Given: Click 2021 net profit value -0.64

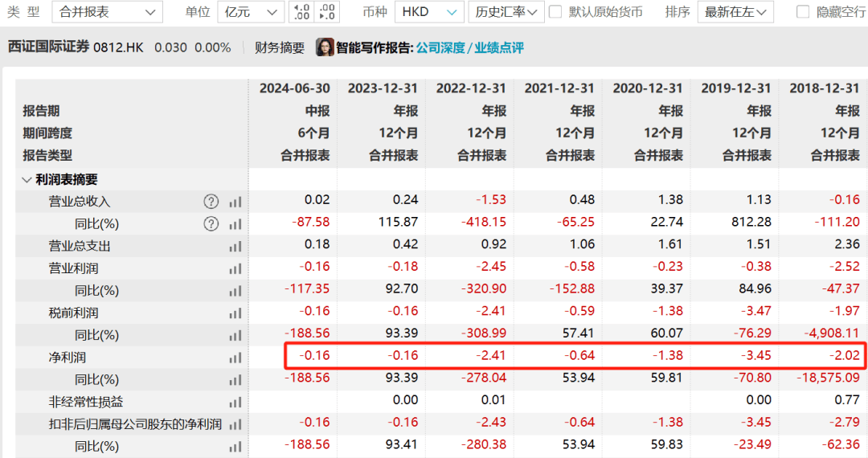Looking at the screenshot, I should pyautogui.click(x=579, y=355).
